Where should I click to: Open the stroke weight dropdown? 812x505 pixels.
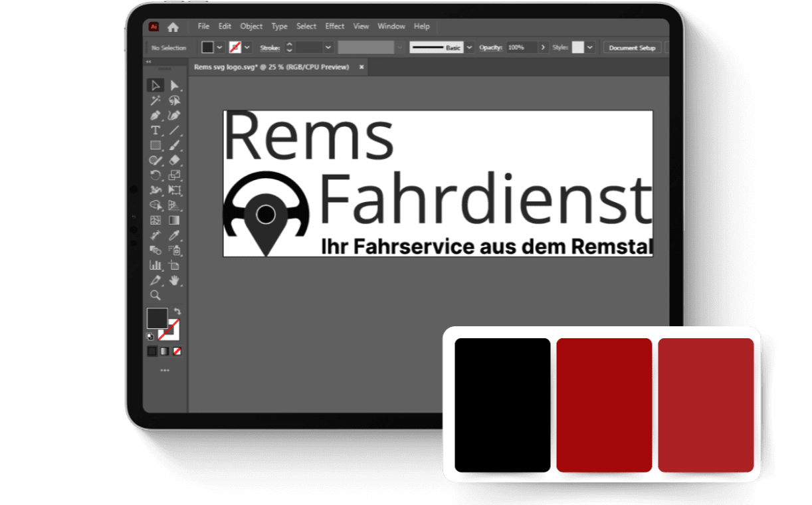(x=329, y=47)
